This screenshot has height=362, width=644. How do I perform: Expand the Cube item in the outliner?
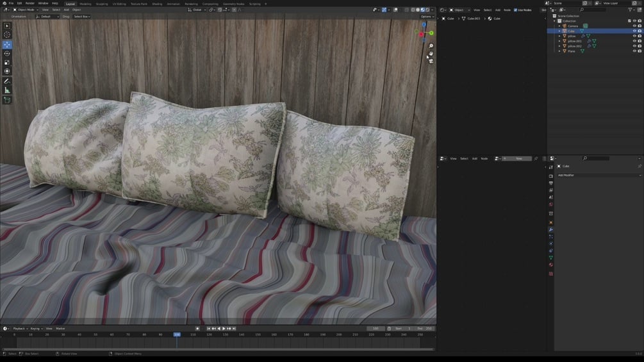pos(559,31)
